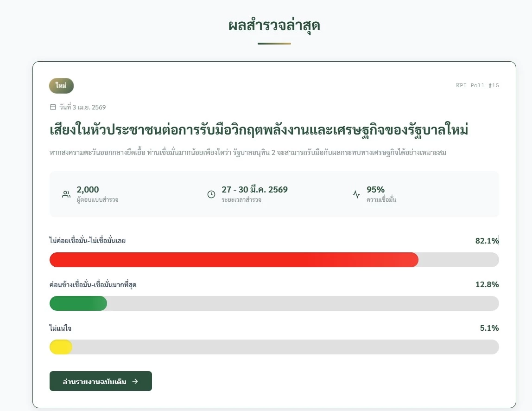The image size is (532, 411).
Task: Click the yellow bar for "ไม่แน่ใจ"
Action: point(60,347)
